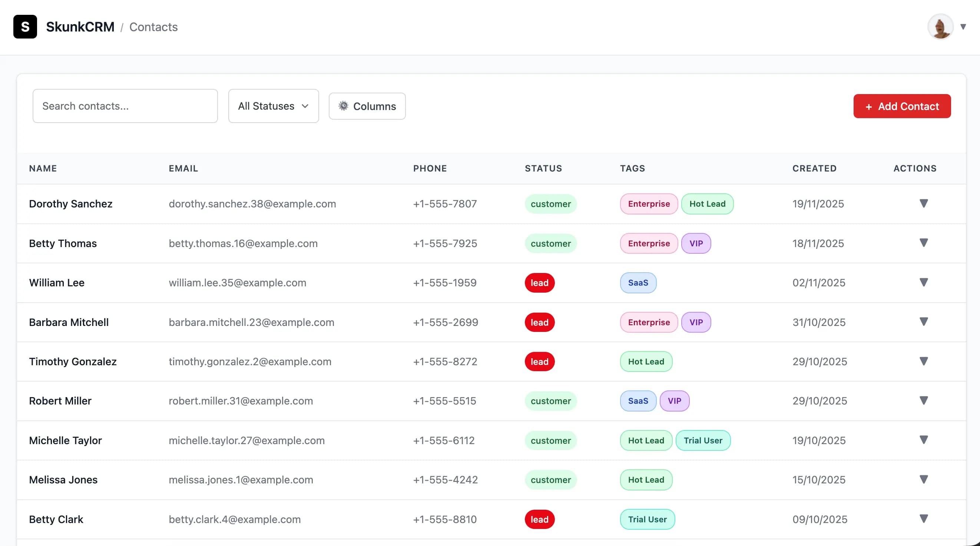Select the Contacts breadcrumb item
Image resolution: width=980 pixels, height=546 pixels.
[x=153, y=27]
